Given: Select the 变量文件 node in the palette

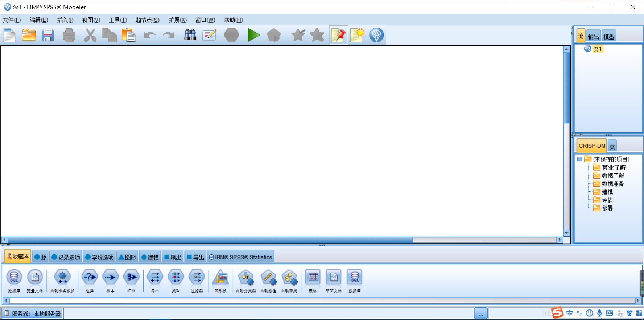Looking at the screenshot, I should 35,281.
